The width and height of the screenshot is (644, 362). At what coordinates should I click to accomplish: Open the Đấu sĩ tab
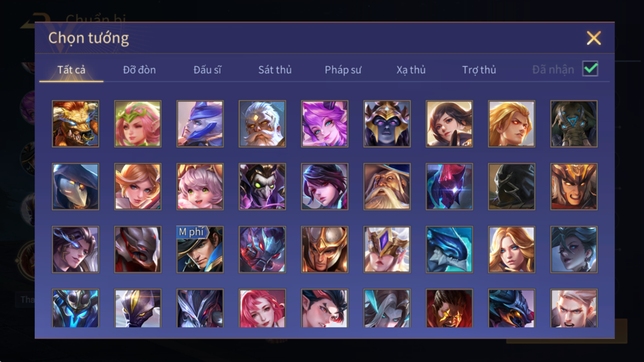click(x=207, y=70)
